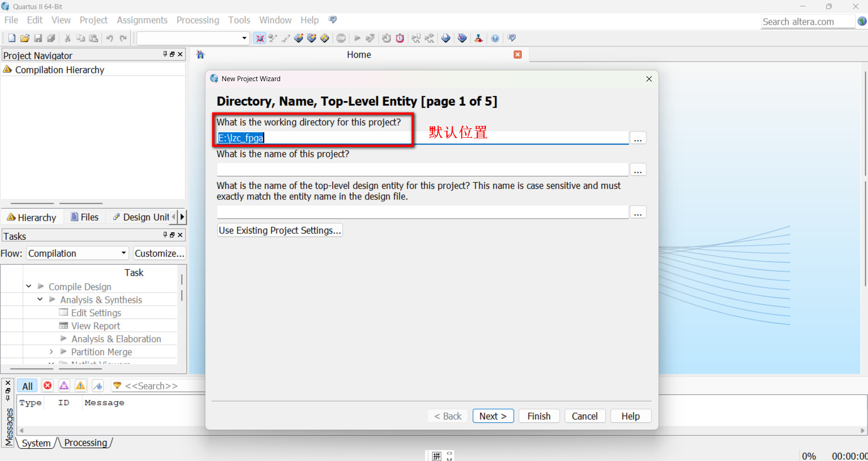
Task: Click the globe icon beside altera.com search
Action: (x=862, y=21)
